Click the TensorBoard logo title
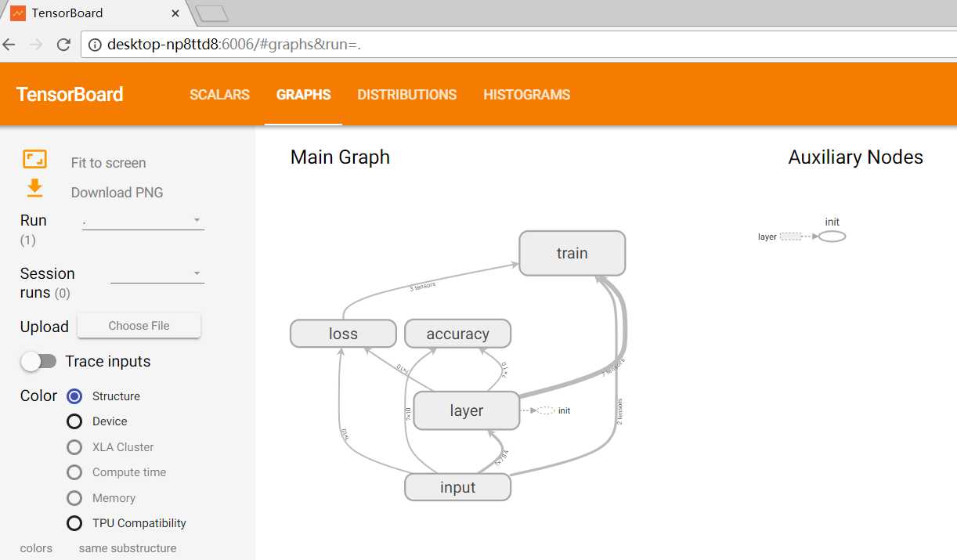Viewport: 957px width, 560px height. coord(70,95)
